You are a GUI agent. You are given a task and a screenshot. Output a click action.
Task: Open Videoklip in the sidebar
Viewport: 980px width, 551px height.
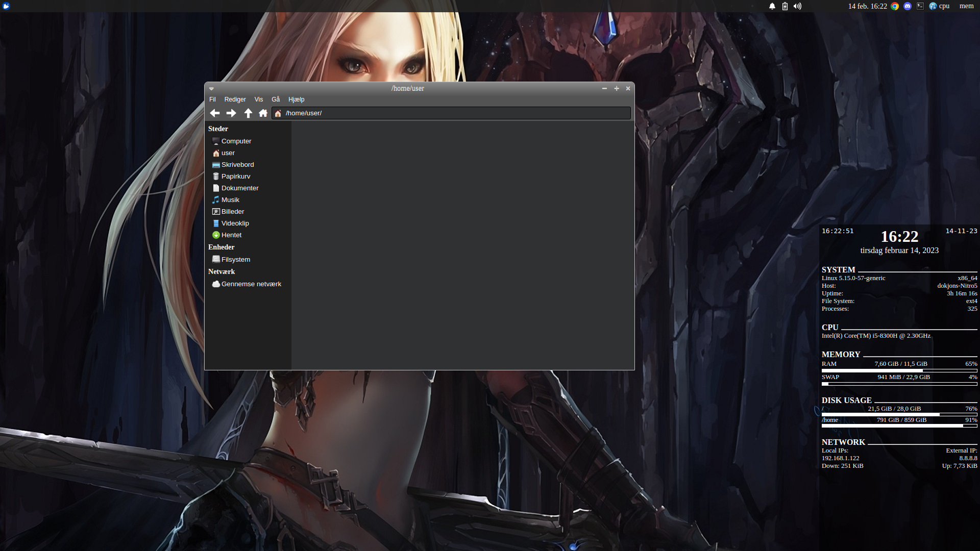coord(248,223)
